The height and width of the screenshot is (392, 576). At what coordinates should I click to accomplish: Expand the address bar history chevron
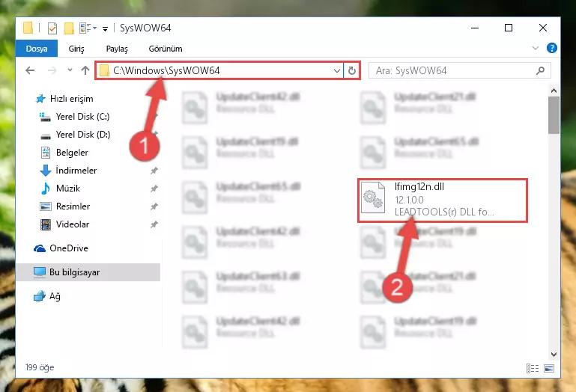pyautogui.click(x=337, y=70)
